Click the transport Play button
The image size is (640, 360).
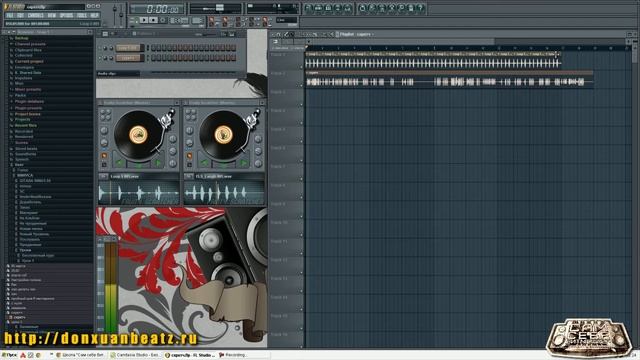tap(144, 20)
